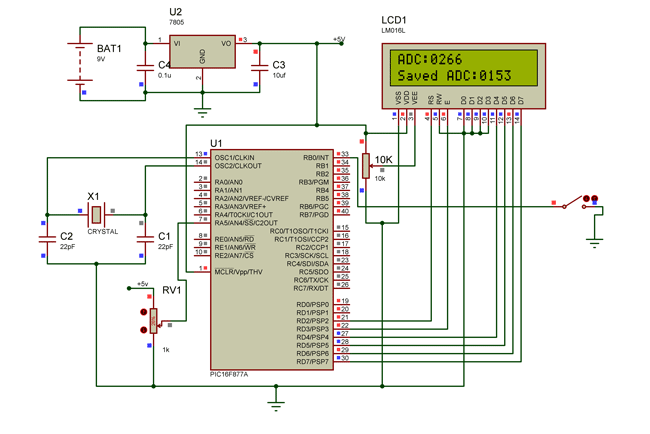Click the CRYSTAL label under X1
This screenshot has height=434, width=650.
pos(103,232)
